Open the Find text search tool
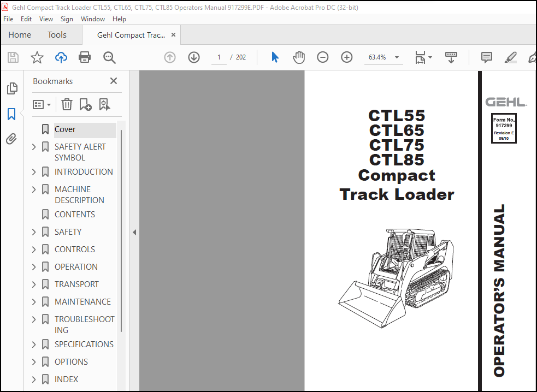The image size is (537, 392). click(109, 57)
